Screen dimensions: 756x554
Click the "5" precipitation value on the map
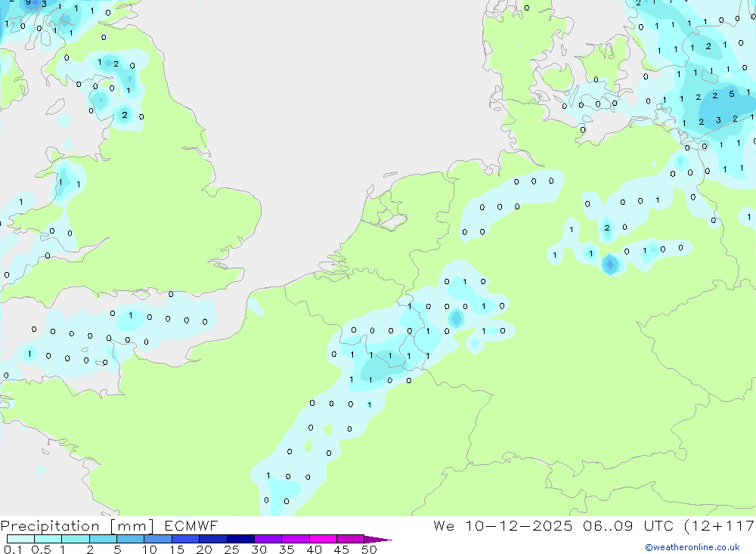pyautogui.click(x=731, y=94)
